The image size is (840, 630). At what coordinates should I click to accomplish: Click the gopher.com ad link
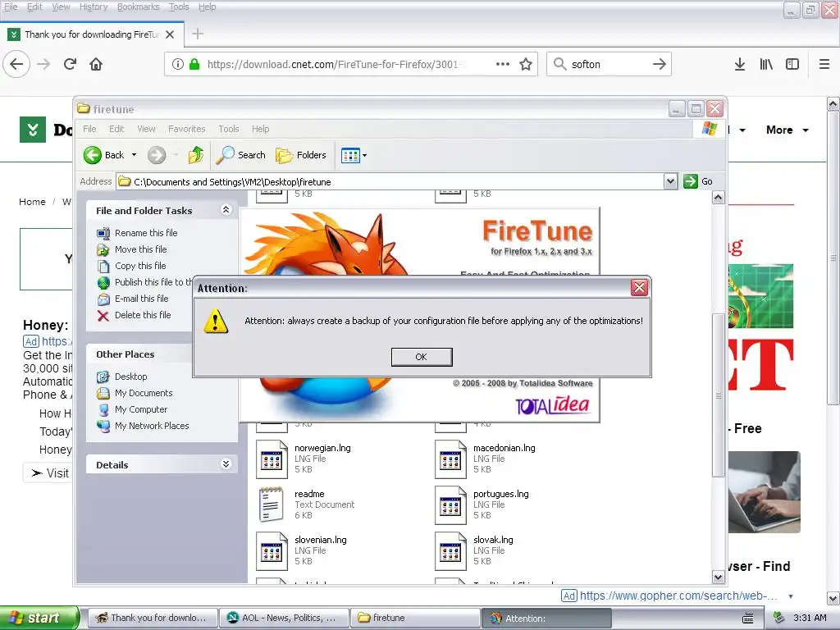678,596
